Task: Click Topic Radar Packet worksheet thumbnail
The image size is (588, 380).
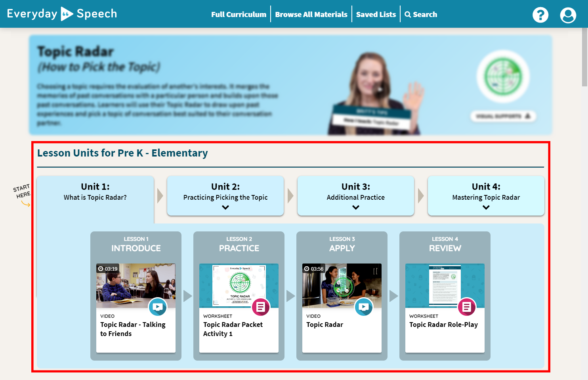Action: [x=239, y=286]
